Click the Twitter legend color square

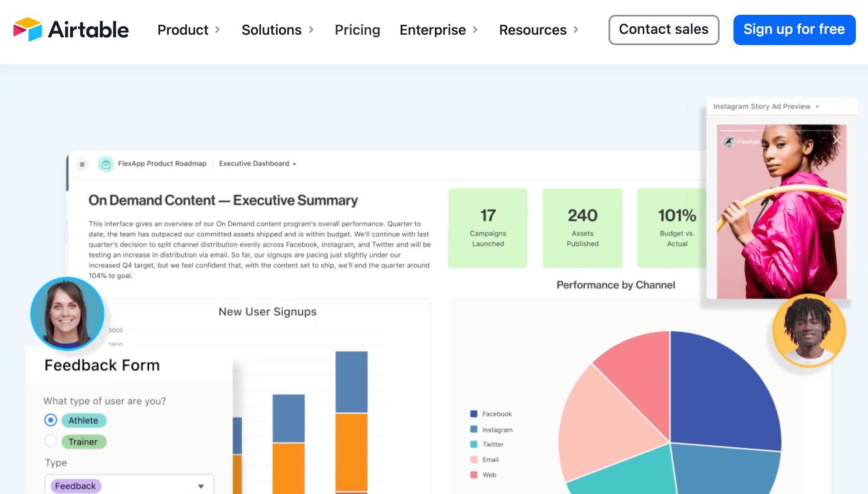(473, 445)
